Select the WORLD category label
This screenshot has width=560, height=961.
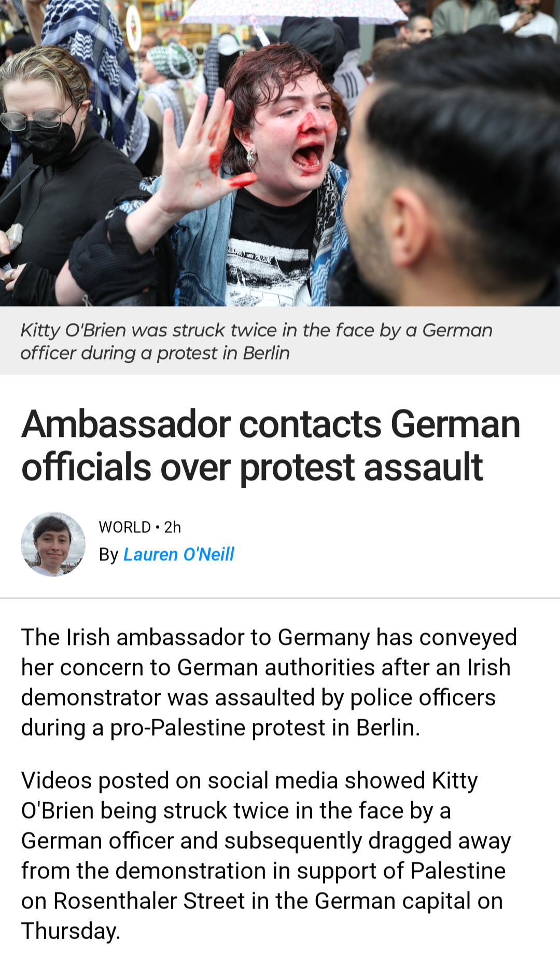(x=124, y=527)
